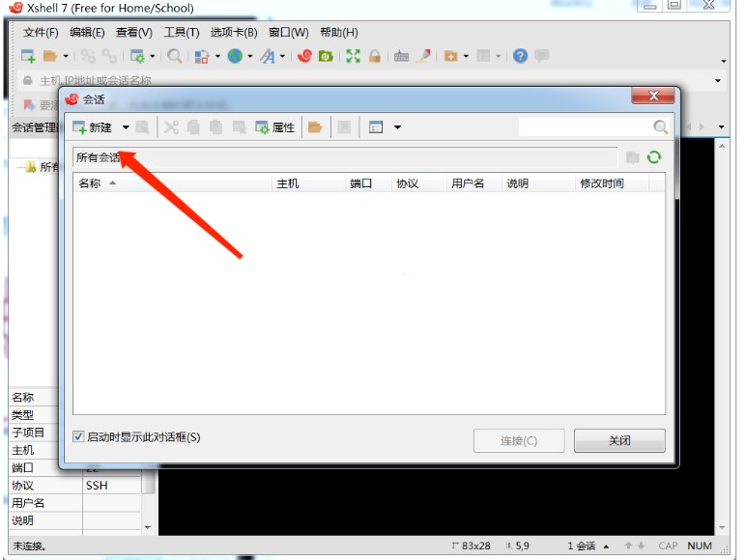
Task: Open the 文件(F) menu
Action: (41, 32)
